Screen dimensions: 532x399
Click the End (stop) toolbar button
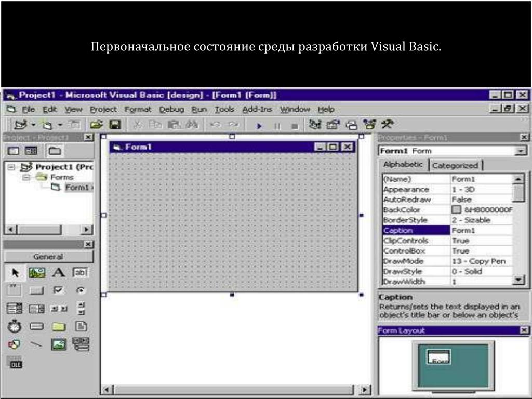[x=295, y=126]
